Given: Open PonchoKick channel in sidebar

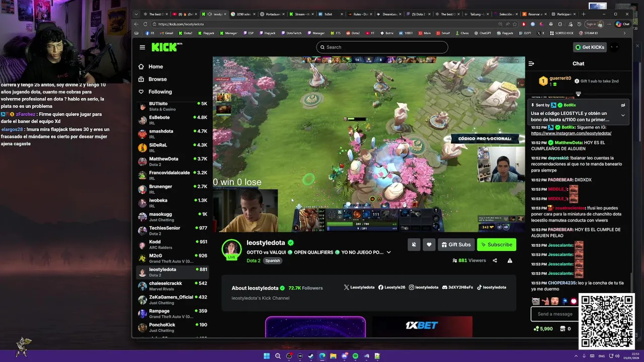Looking at the screenshot, I should (172, 327).
